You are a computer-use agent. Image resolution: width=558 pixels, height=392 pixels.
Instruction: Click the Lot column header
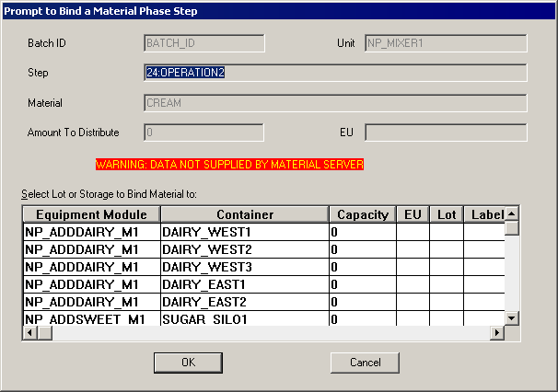coord(447,214)
